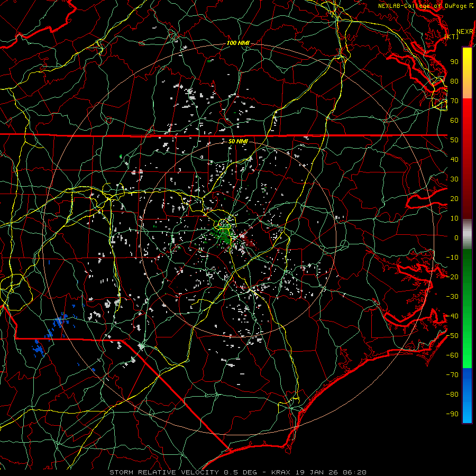Click the 30 value on velocity scale
Viewport: 476px width, 476px height.
(454, 179)
